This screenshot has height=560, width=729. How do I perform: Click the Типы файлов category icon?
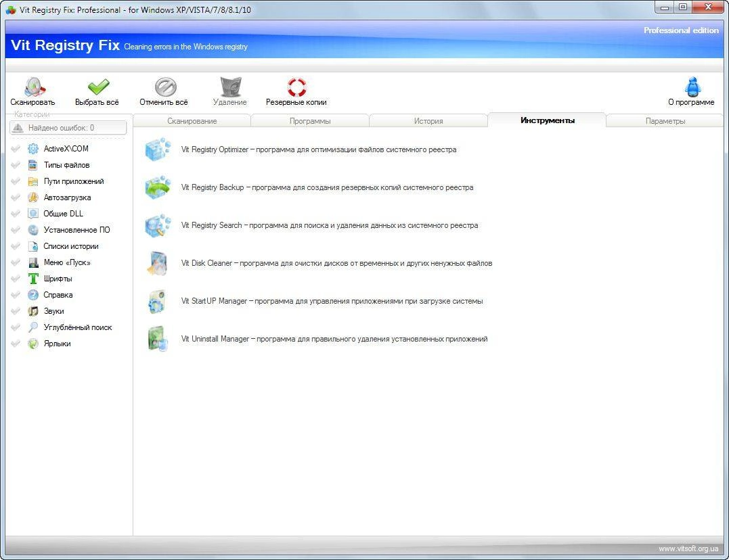click(33, 165)
